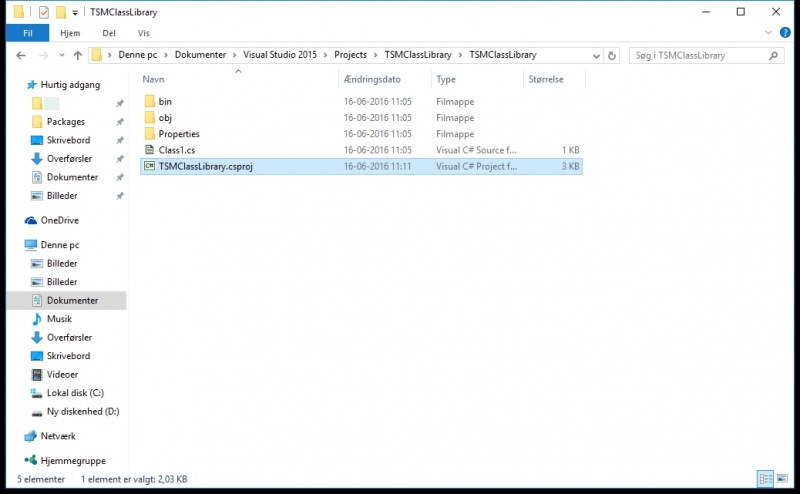
Task: Select the Class1.cs file icon
Action: [149, 150]
